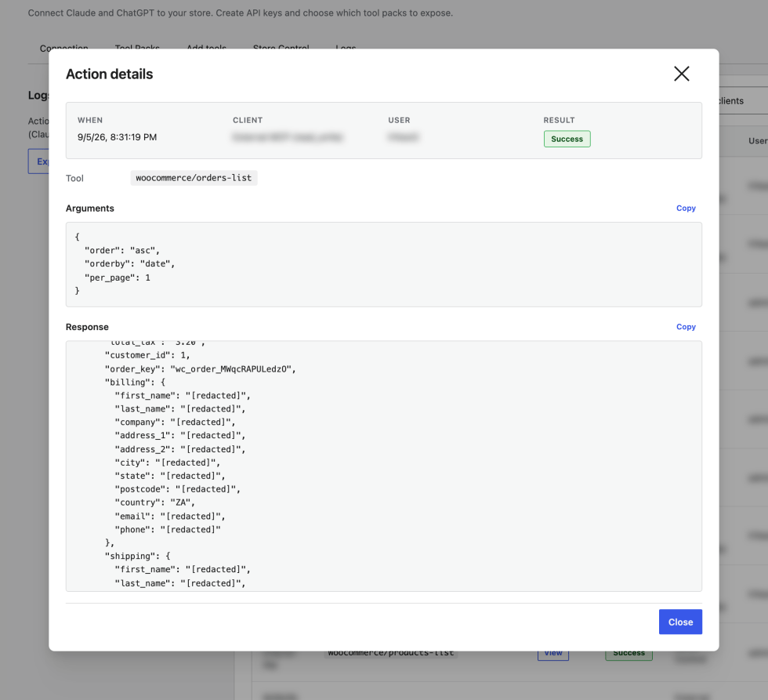Click the blue Close button
768x700 pixels.
point(680,622)
